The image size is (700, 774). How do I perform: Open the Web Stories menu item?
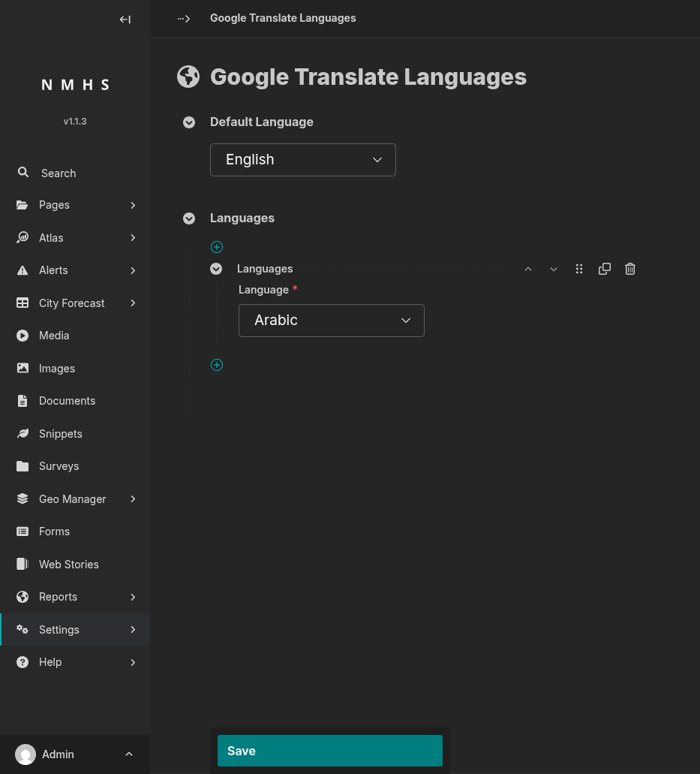click(x=75, y=565)
